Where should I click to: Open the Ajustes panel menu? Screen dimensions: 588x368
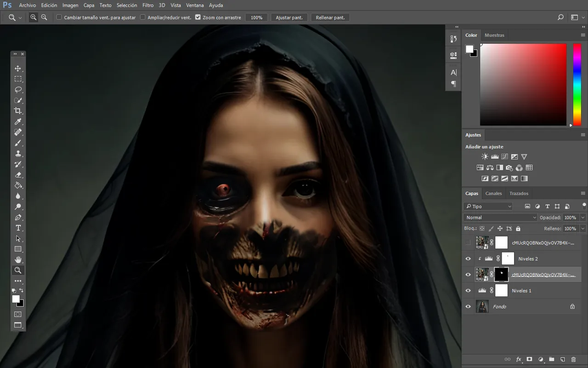pos(583,135)
